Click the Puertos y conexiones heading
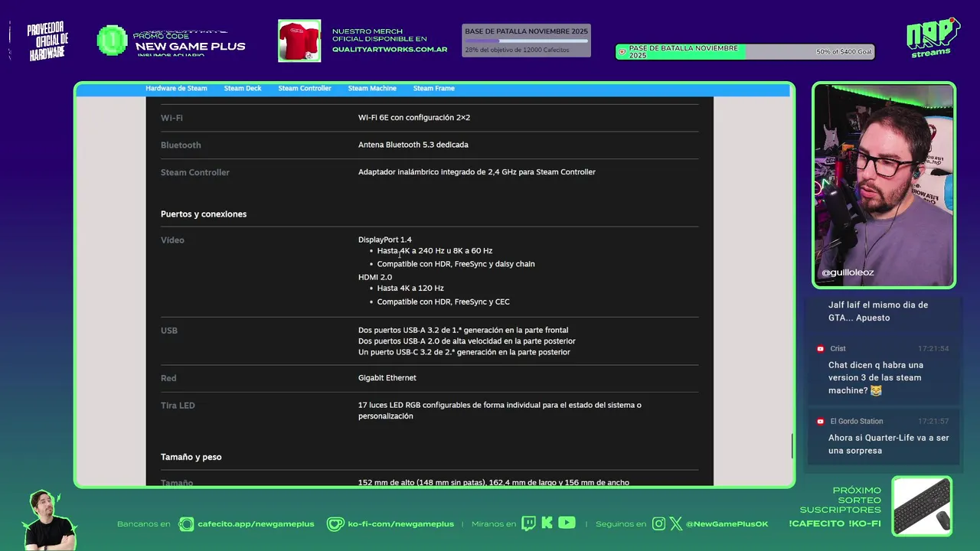980x551 pixels. click(204, 214)
